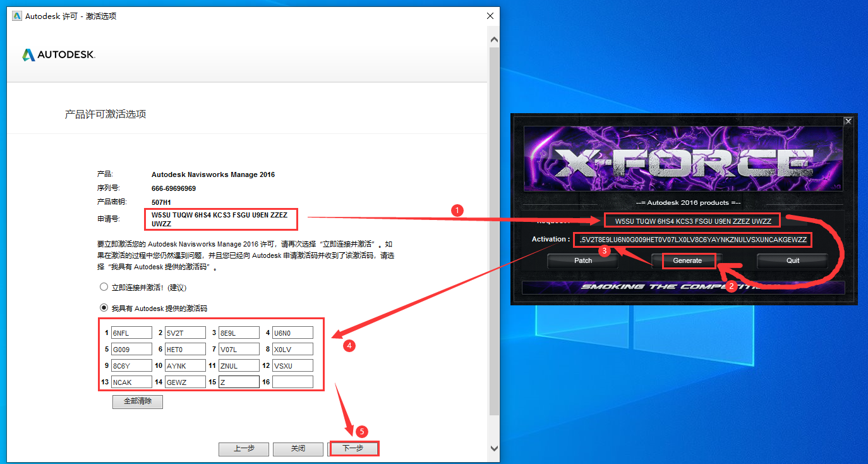
Task: Click the product key '507H1'
Action: coord(161,202)
